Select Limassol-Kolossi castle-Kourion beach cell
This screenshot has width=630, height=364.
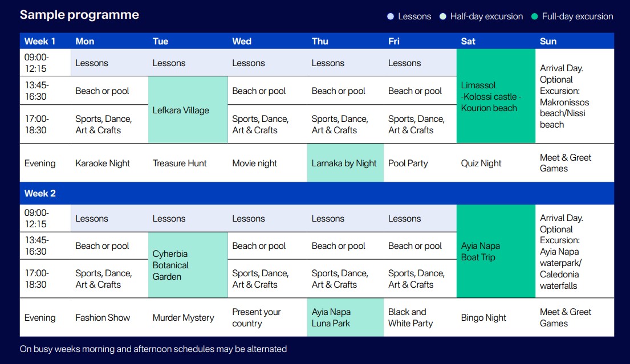click(496, 96)
